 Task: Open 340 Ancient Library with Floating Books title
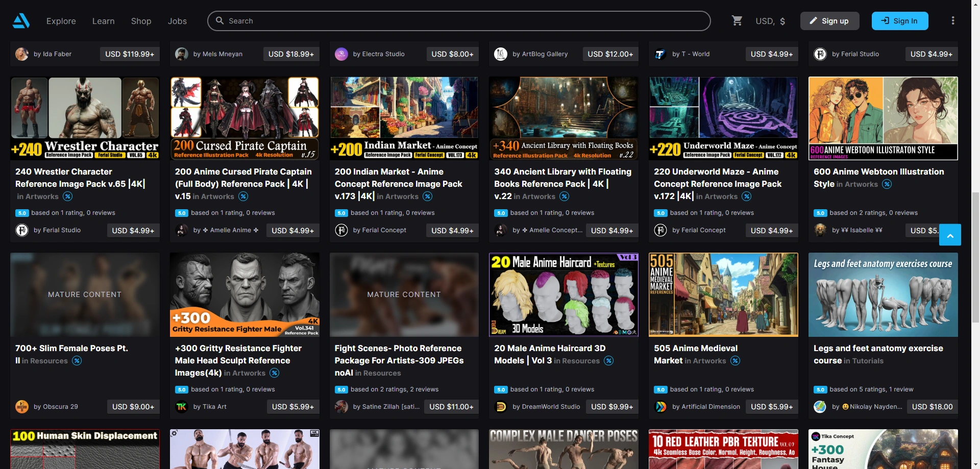tap(562, 184)
